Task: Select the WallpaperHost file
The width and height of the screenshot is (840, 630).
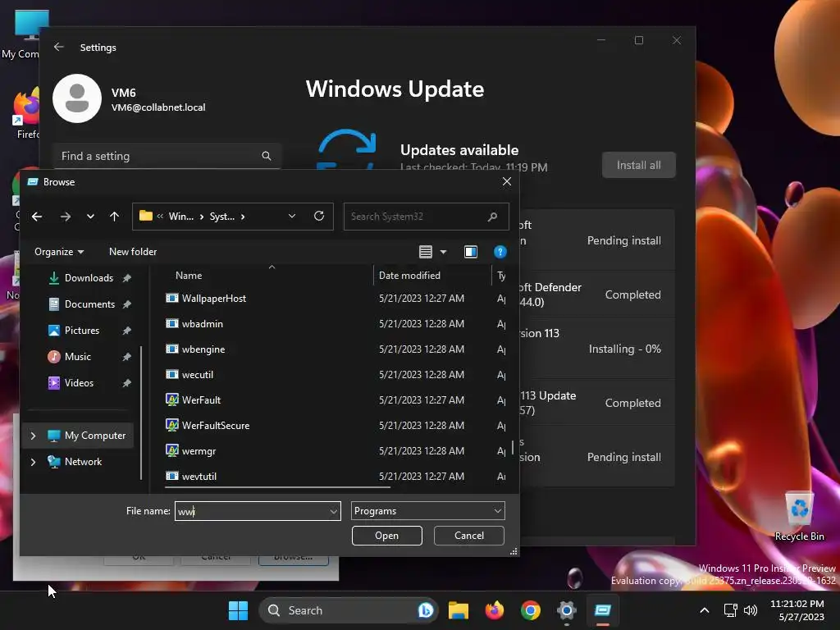Action: click(x=214, y=299)
